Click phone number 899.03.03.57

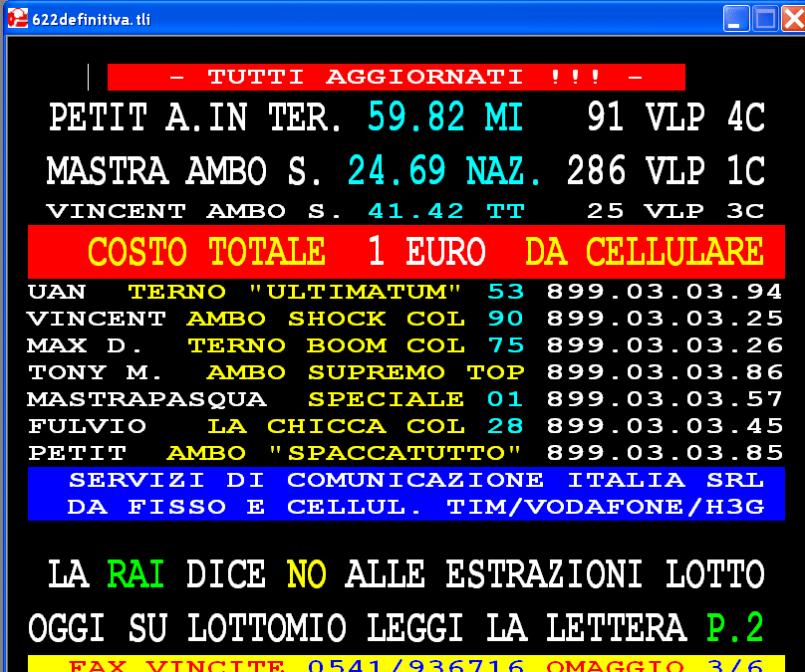(665, 399)
